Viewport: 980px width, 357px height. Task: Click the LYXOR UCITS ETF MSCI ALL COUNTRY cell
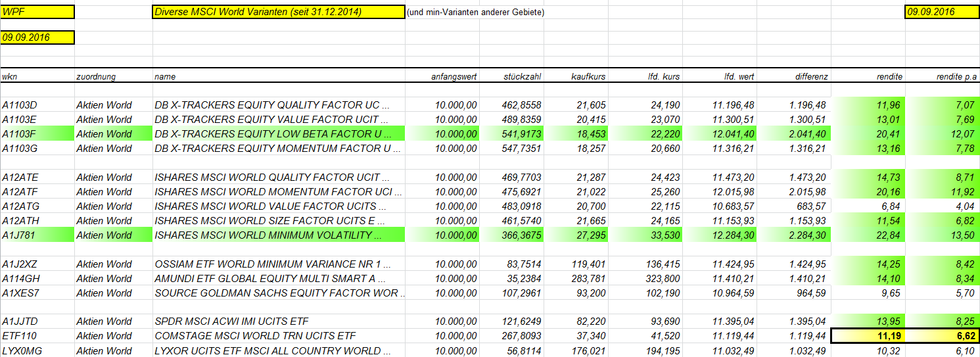[x=279, y=350]
